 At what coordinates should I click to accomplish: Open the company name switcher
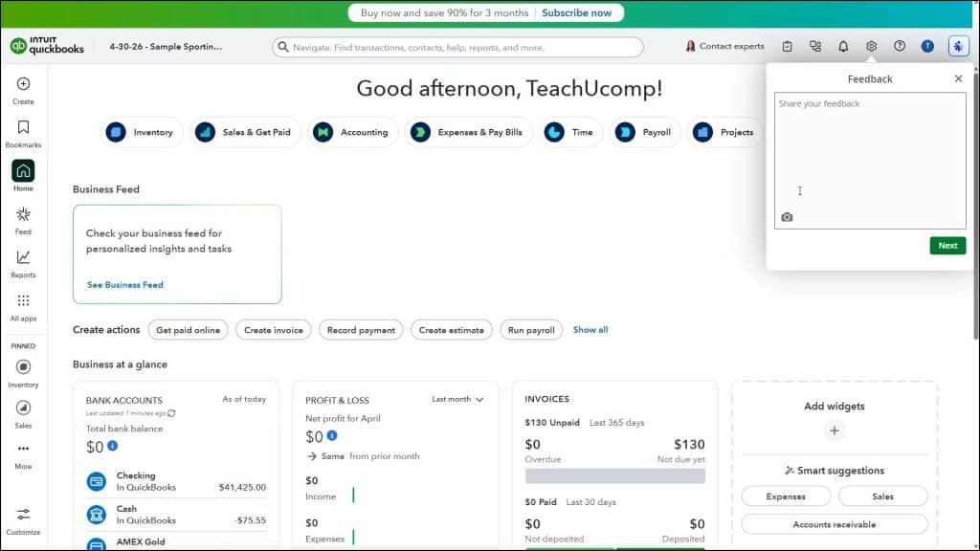pos(166,46)
